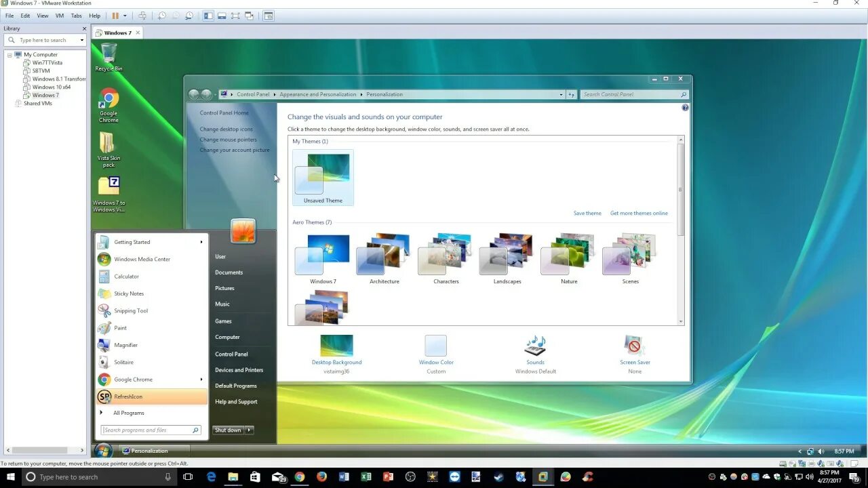
Task: Close the Library panel
Action: 85,28
